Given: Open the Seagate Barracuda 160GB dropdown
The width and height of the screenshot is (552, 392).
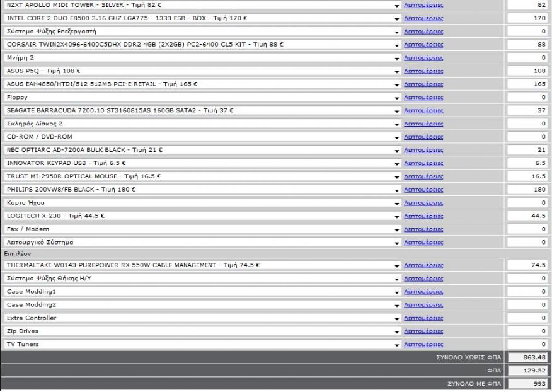Looking at the screenshot, I should (x=202, y=110).
